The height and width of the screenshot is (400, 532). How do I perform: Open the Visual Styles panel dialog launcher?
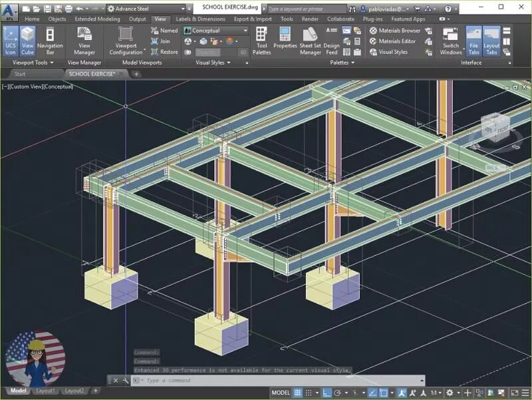(x=247, y=63)
